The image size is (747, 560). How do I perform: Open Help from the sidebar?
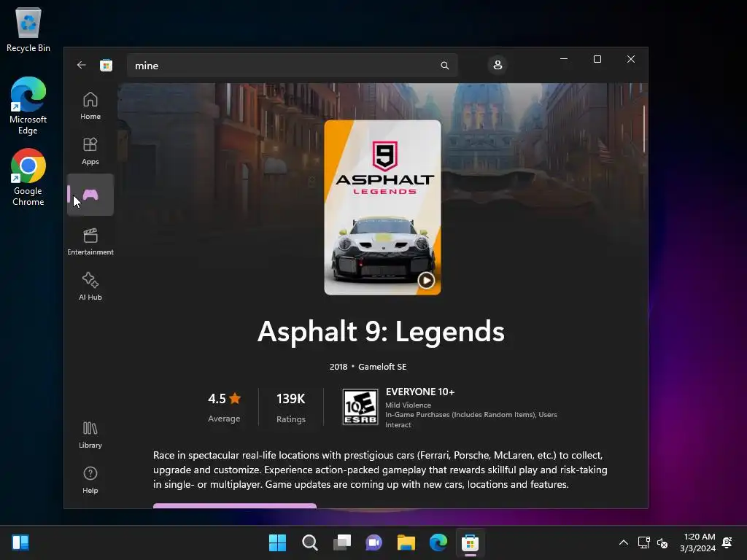[90, 480]
